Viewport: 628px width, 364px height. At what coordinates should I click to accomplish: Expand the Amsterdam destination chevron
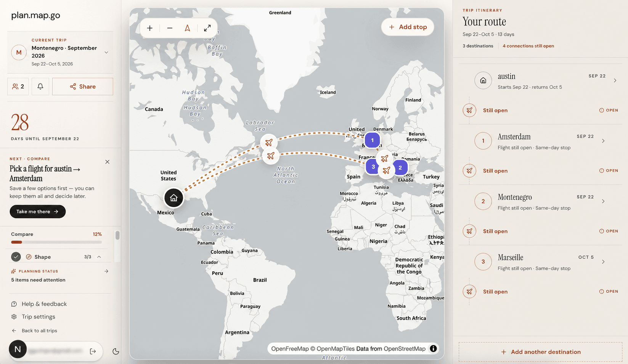[603, 141]
